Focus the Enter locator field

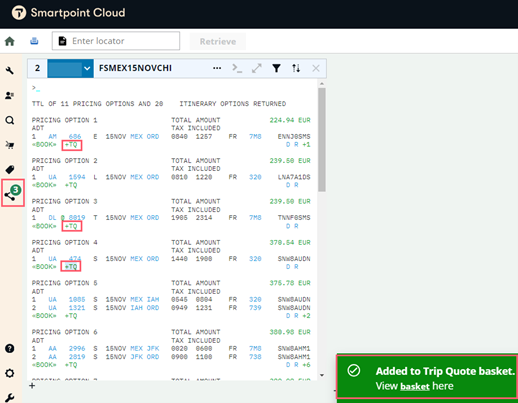116,41
